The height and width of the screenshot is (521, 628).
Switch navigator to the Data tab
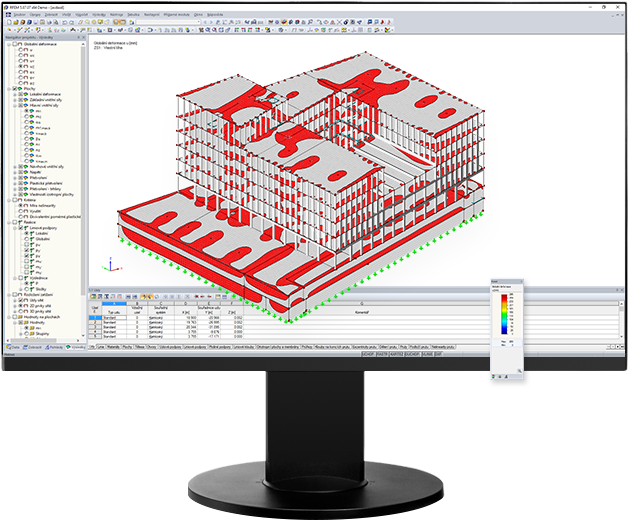click(13, 347)
